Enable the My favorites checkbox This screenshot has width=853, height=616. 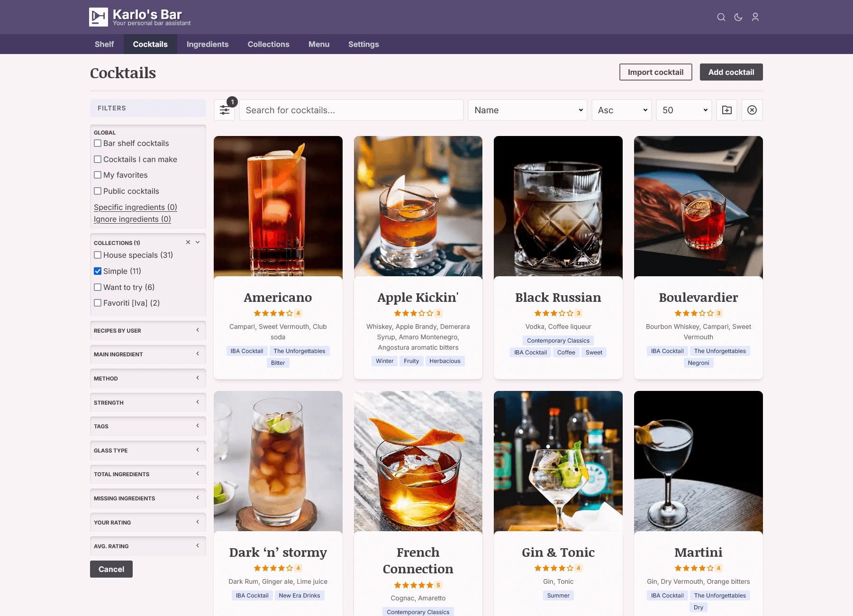(x=98, y=175)
